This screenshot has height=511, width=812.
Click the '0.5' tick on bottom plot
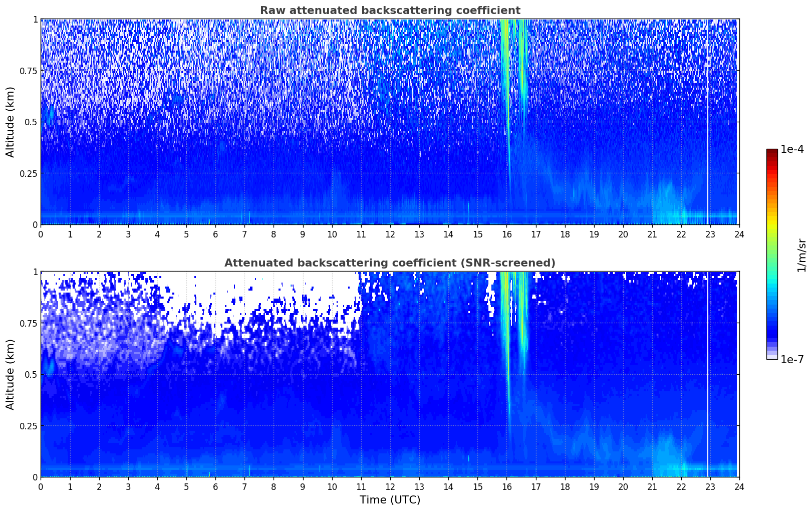click(31, 374)
